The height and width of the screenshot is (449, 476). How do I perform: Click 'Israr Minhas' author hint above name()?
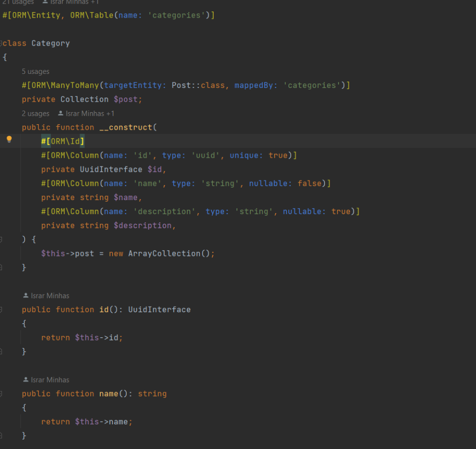[x=50, y=380]
